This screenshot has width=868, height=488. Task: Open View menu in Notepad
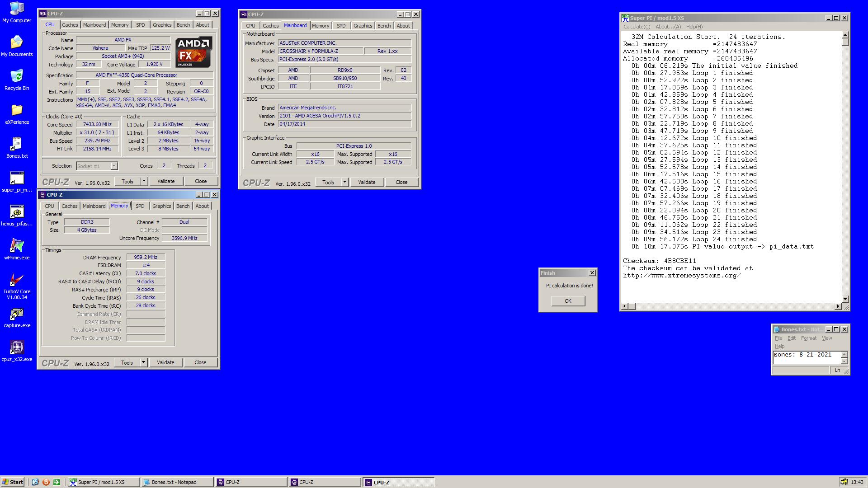pos(827,338)
